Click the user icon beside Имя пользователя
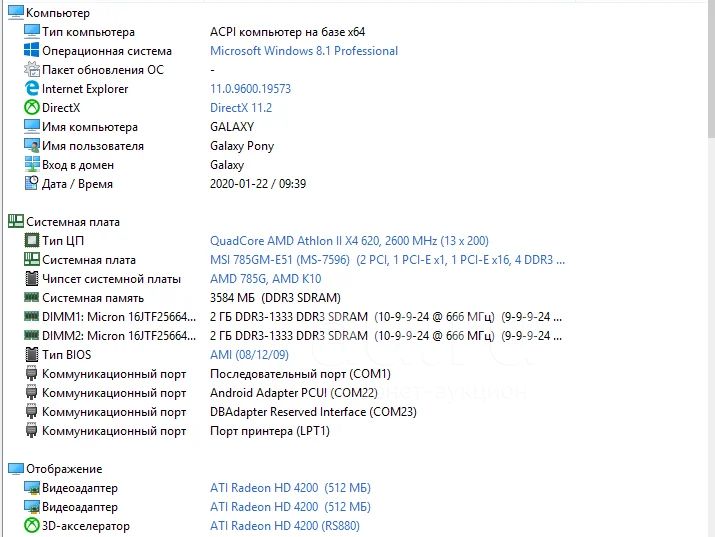 (x=31, y=145)
